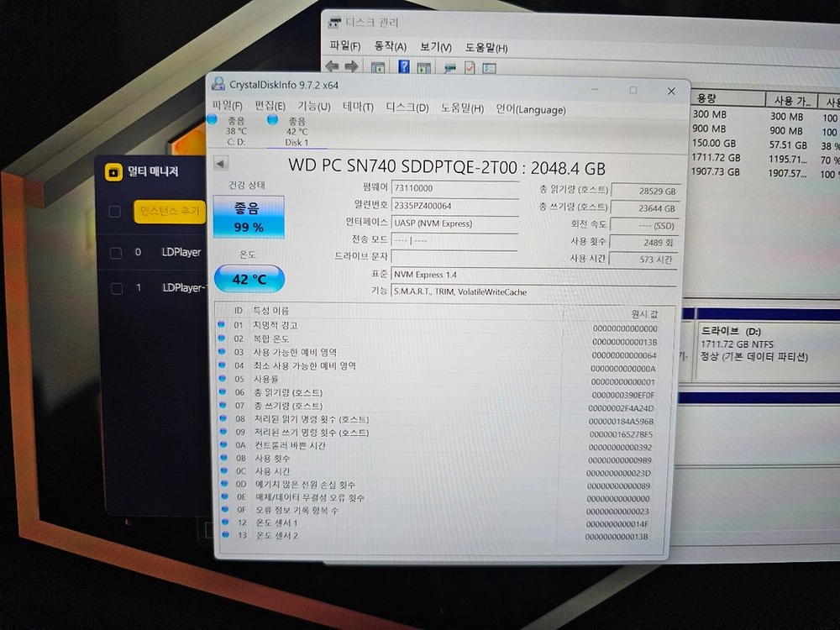Click power-on count value 2489 회

point(644,242)
